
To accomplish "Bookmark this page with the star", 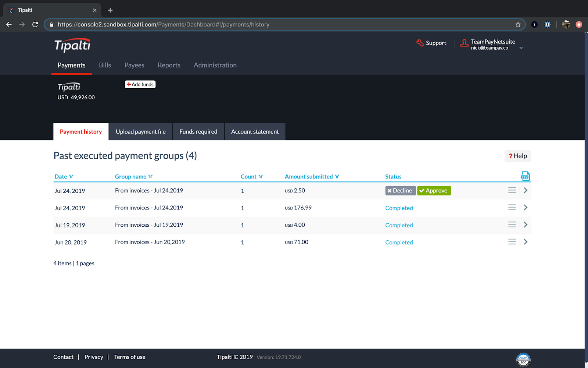I will tap(518, 25).
